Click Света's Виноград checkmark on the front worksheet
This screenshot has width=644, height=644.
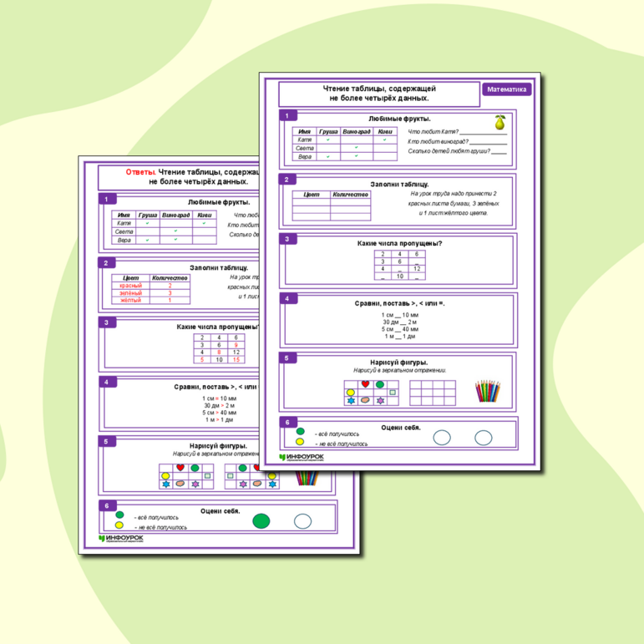click(356, 148)
